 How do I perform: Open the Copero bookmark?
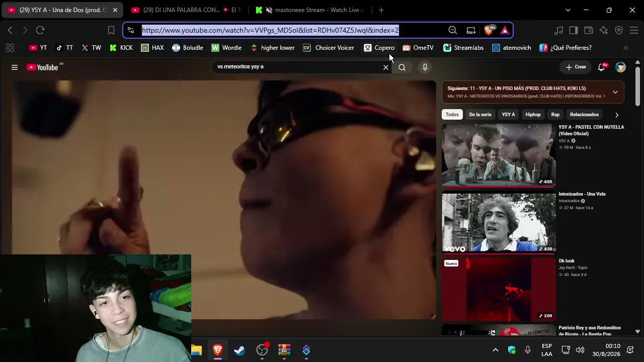click(379, 48)
